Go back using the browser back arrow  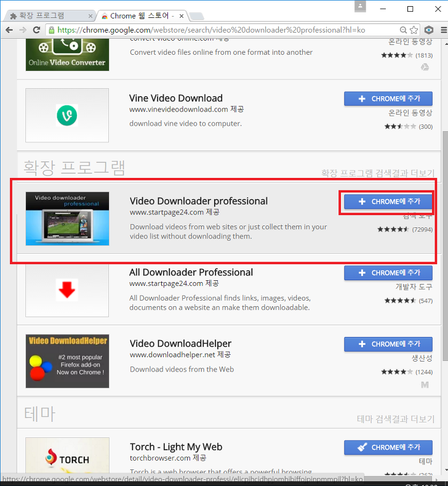pyautogui.click(x=9, y=30)
